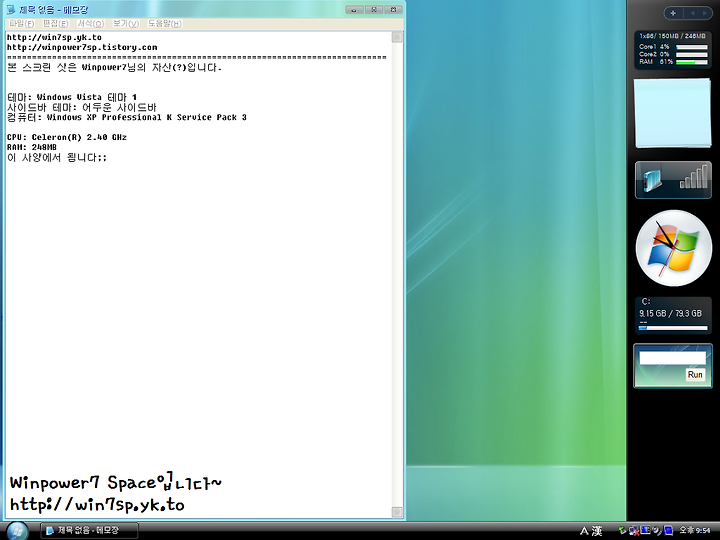Click the C: drive usage bar
720x540 pixels.
click(x=673, y=328)
